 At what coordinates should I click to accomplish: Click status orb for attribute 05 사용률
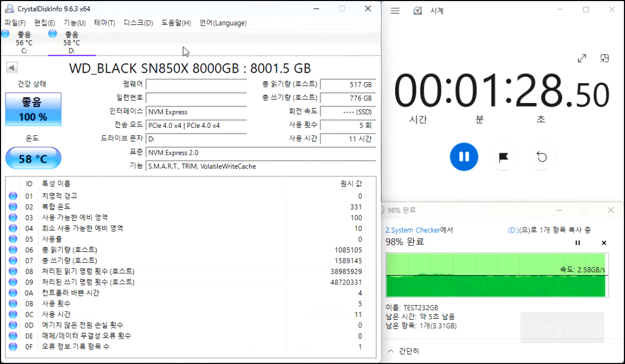(13, 239)
